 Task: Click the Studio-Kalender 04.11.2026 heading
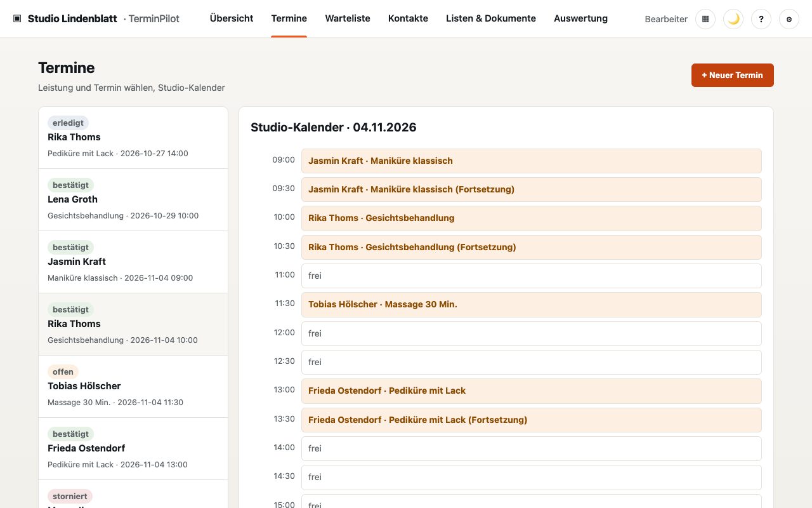coord(334,127)
